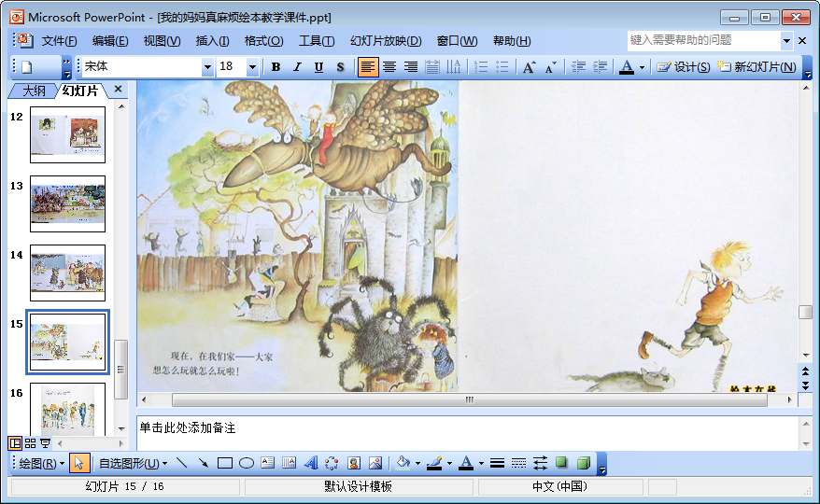Open the fill color dropdown arrow

point(417,464)
